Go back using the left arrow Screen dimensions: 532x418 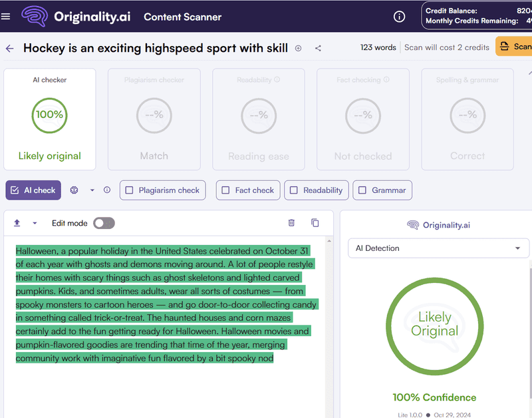9,49
